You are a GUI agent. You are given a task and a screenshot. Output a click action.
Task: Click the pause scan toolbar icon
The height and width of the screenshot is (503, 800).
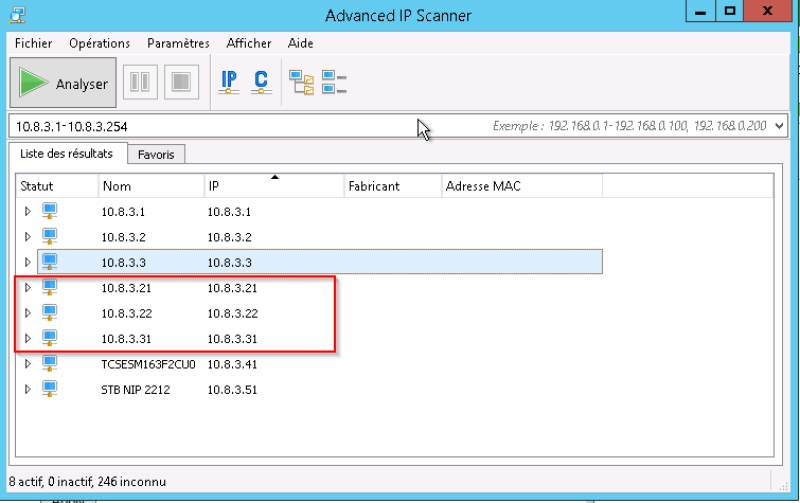pyautogui.click(x=140, y=83)
